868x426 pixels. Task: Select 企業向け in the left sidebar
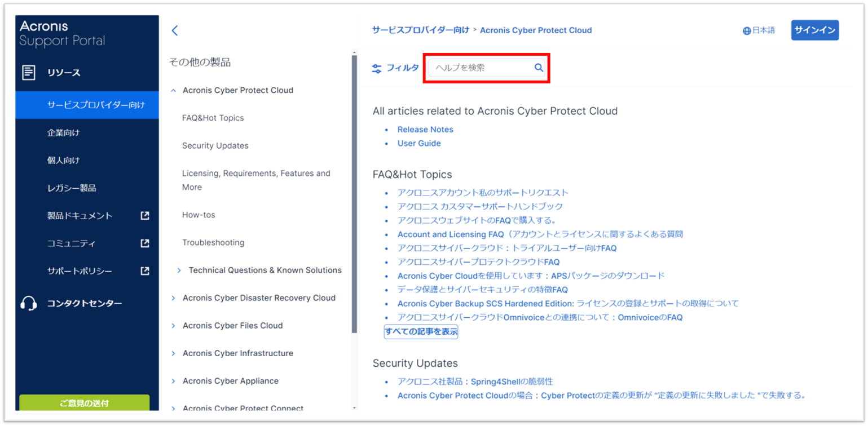pos(64,133)
